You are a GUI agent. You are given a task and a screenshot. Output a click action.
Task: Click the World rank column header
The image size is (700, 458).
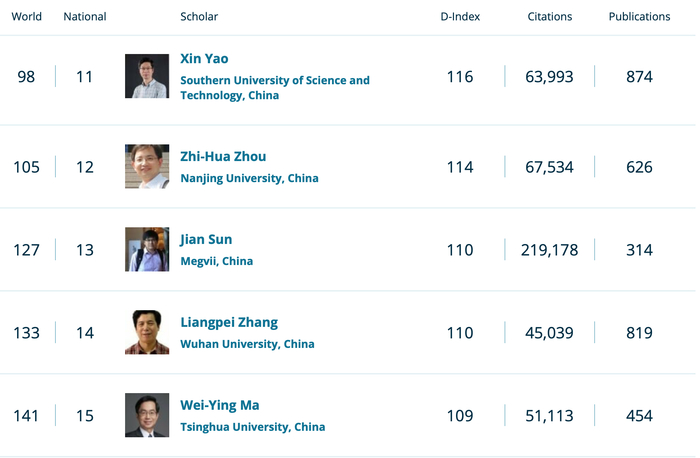[x=26, y=17]
